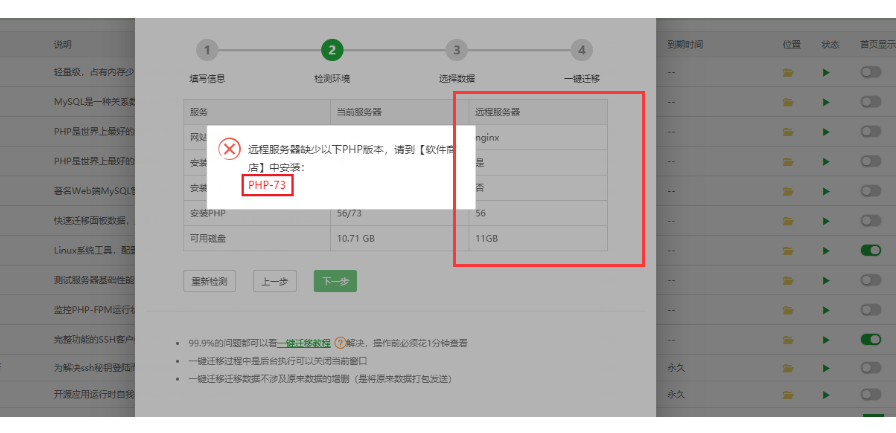Click the 10.71 GB disk value cell
The image size is (896, 433).
pos(399,238)
